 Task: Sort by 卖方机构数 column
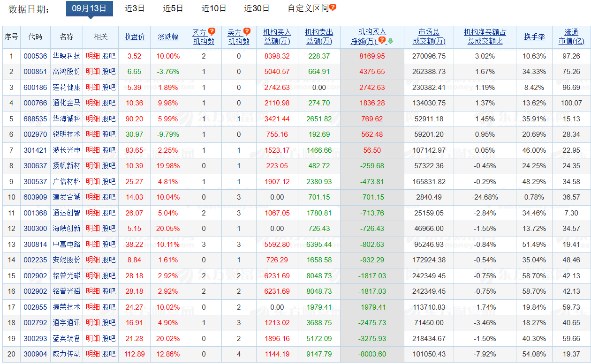pyautogui.click(x=239, y=37)
